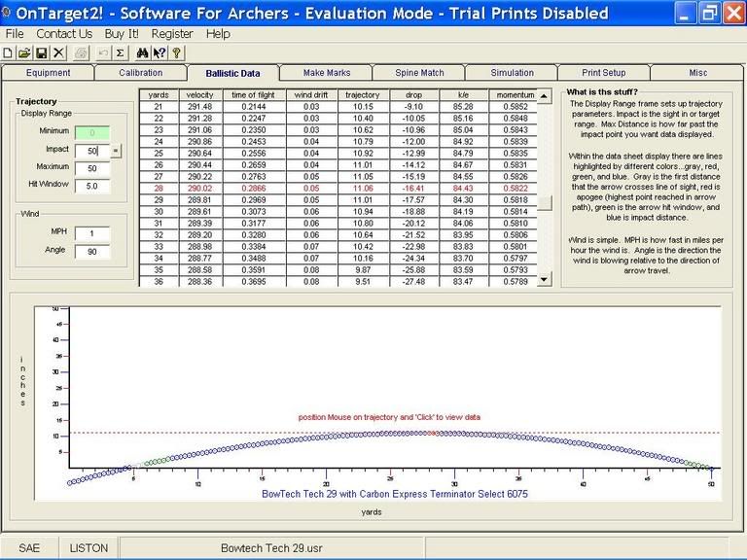This screenshot has width=747, height=560.
Task: Click the table scrollbar down arrow
Action: point(544,280)
